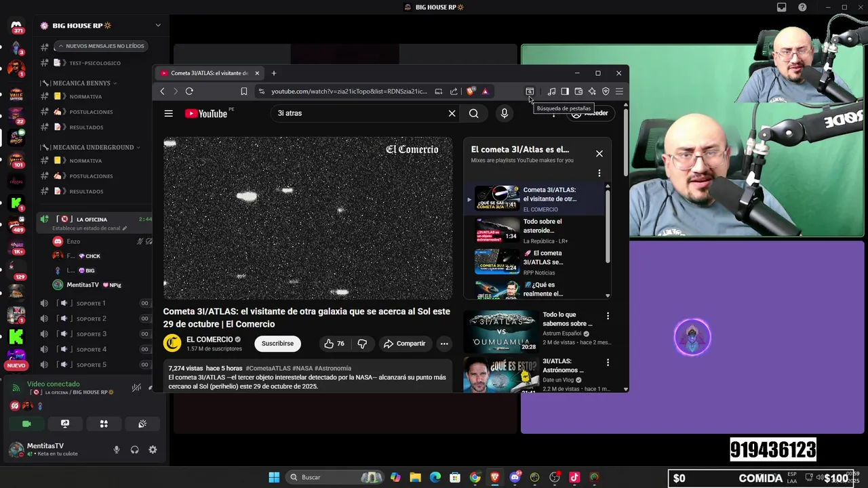The height and width of the screenshot is (488, 868).
Task: Open test-psicologico channel
Action: pos(95,63)
